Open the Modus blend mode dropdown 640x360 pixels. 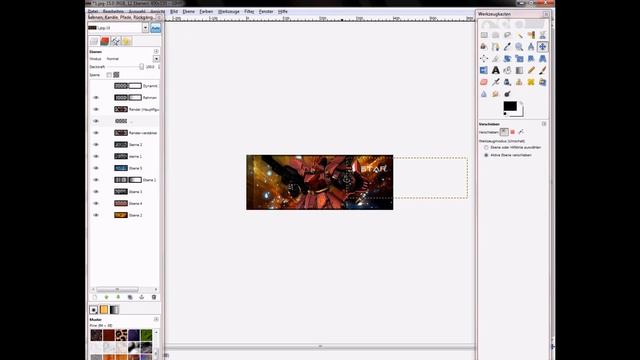click(156, 59)
